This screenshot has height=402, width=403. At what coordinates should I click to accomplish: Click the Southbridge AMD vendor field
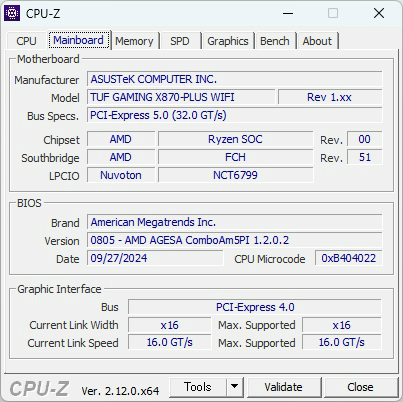pyautogui.click(x=121, y=157)
